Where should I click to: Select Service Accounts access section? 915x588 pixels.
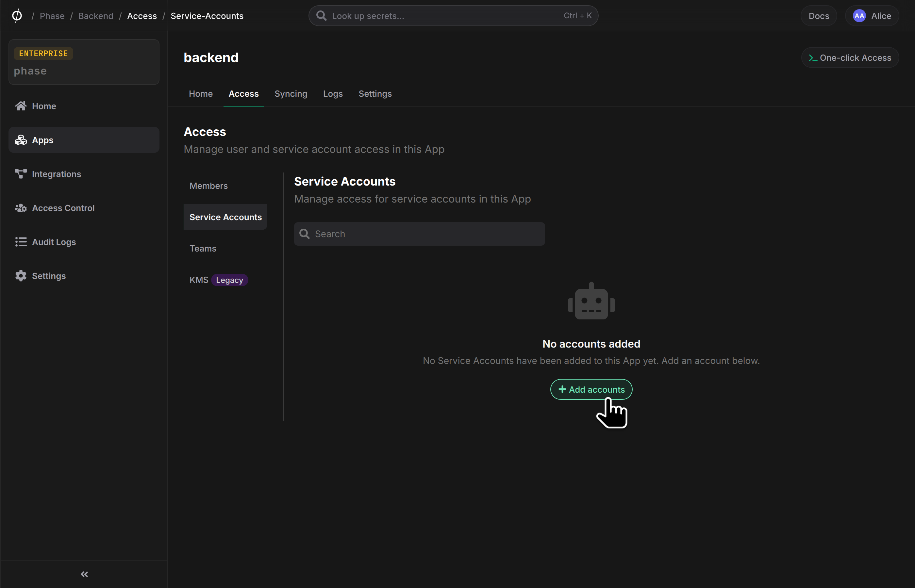tap(225, 217)
